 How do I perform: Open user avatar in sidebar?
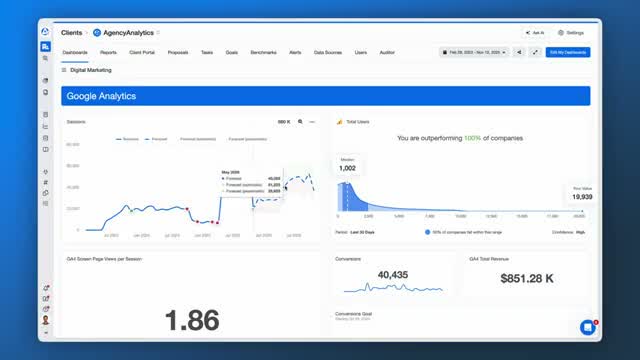click(46, 320)
